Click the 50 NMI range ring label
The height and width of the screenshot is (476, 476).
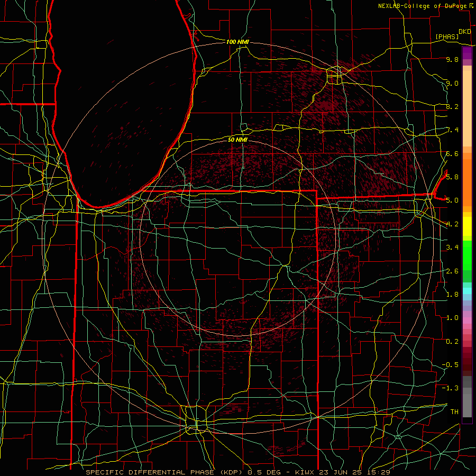click(x=237, y=140)
